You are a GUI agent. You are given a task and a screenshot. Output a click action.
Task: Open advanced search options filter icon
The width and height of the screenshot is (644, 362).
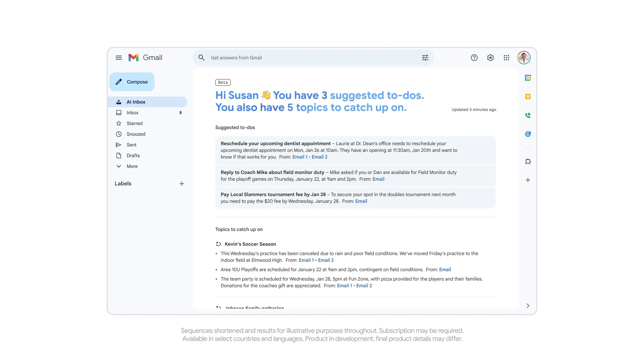click(425, 58)
